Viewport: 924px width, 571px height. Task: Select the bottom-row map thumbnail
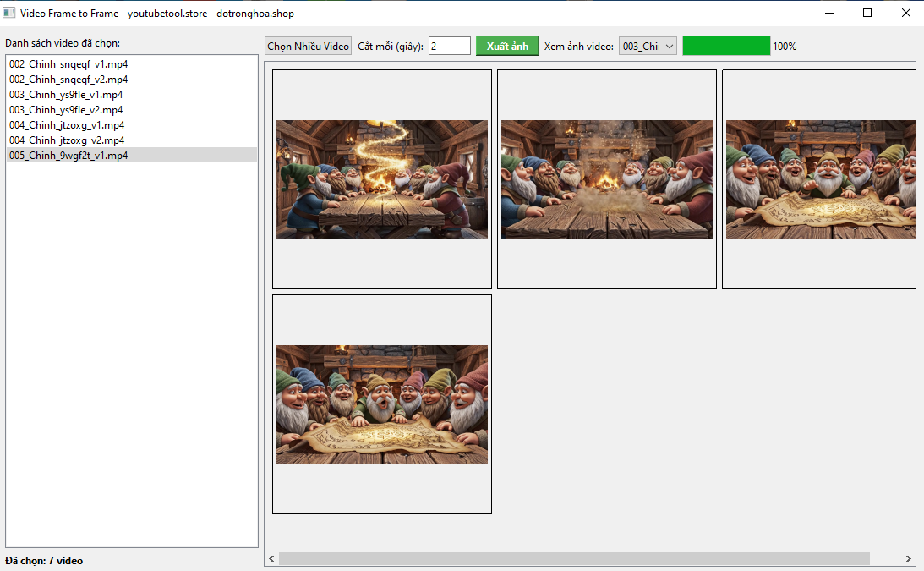(x=381, y=404)
